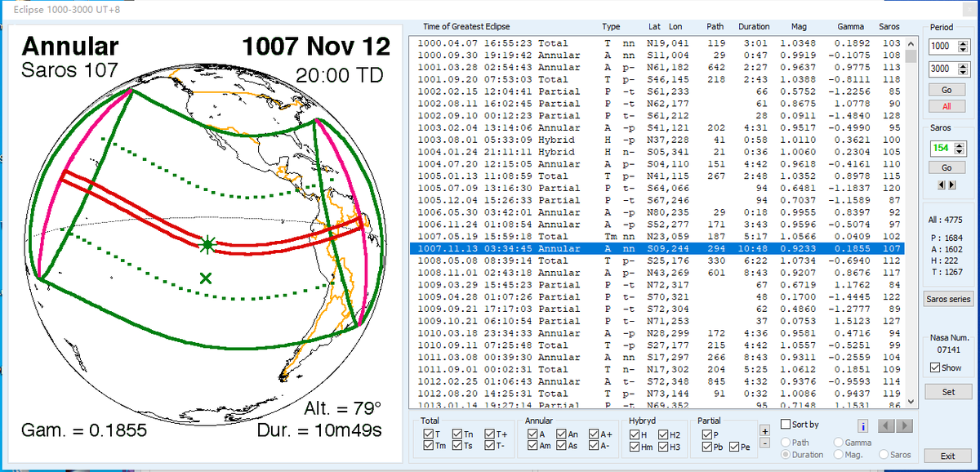Click the eclipse list scrollbar up arrow
This screenshot has width=980, height=472.
[x=911, y=43]
